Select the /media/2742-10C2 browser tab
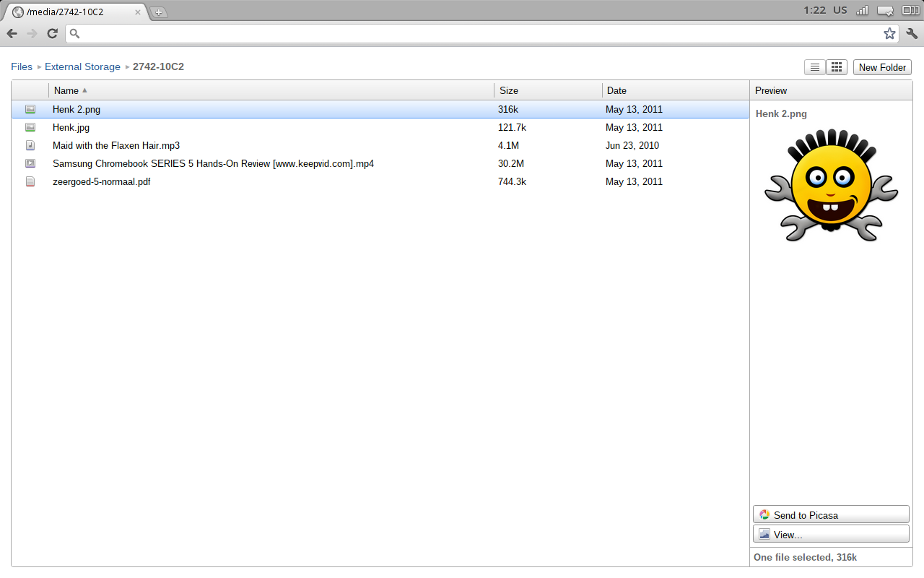924x578 pixels. [76, 12]
